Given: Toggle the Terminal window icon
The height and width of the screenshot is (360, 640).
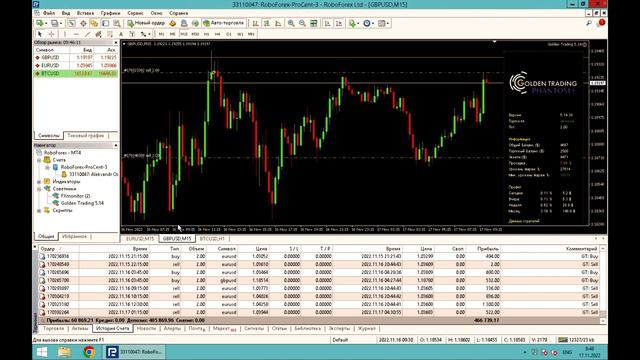Looking at the screenshot, I should pyautogui.click(x=105, y=23).
